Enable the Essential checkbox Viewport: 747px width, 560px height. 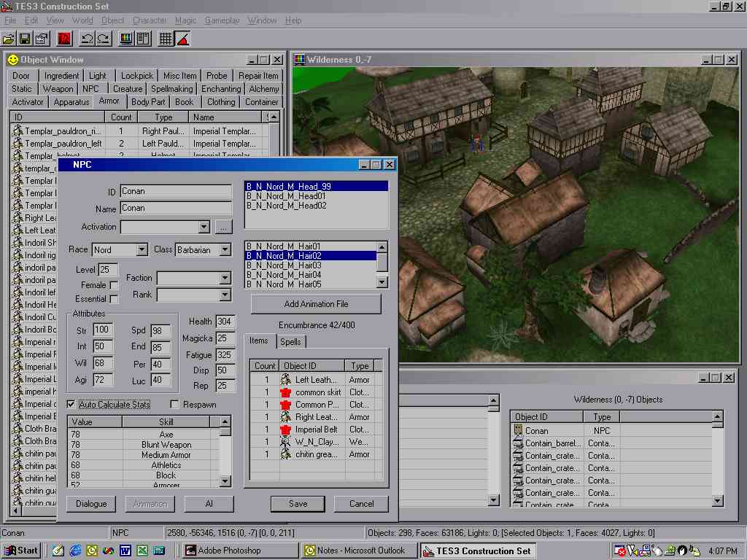tap(114, 299)
